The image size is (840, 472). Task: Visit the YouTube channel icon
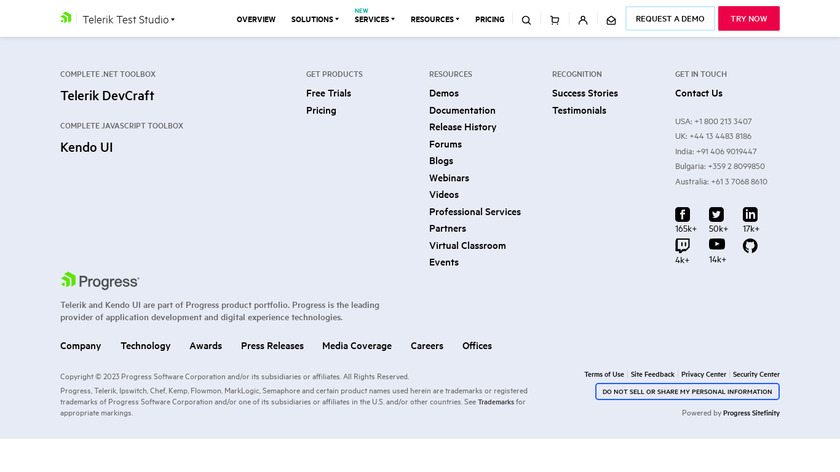click(717, 244)
